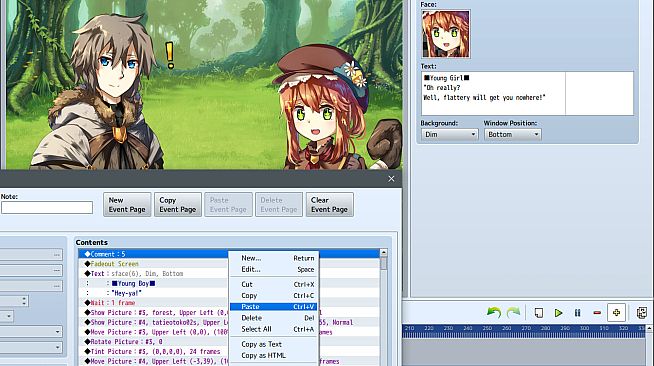
Task: Choose Cut from the context menu
Action: [274, 284]
